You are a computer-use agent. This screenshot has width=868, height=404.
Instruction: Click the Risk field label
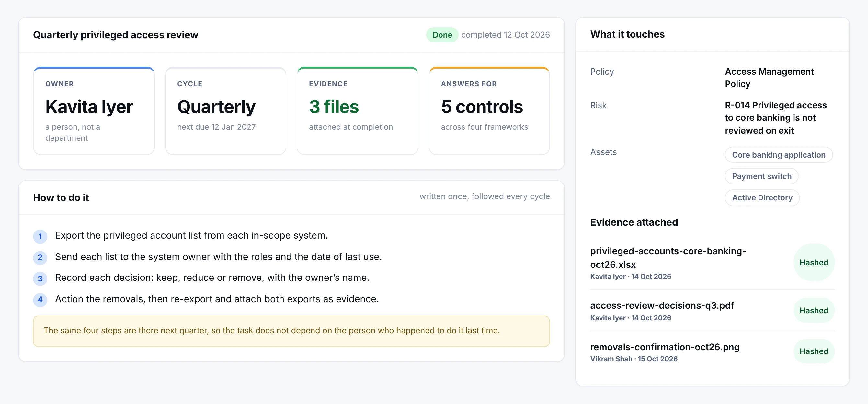(598, 105)
